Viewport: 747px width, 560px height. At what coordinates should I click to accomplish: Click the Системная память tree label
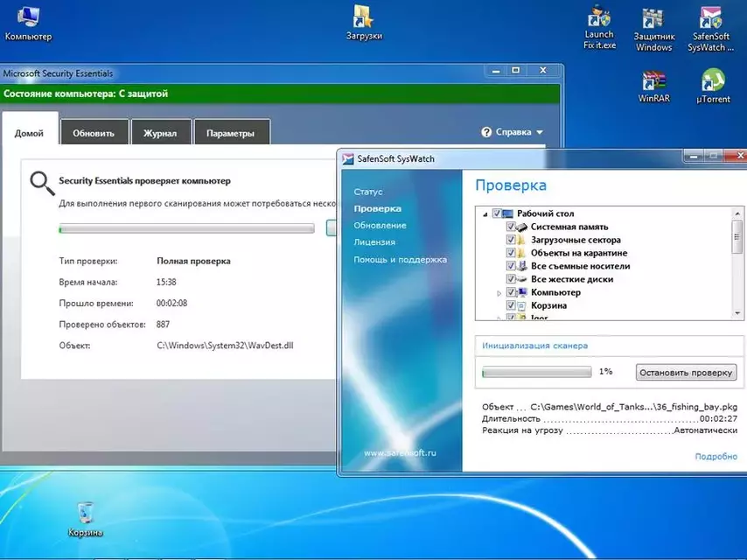569,227
